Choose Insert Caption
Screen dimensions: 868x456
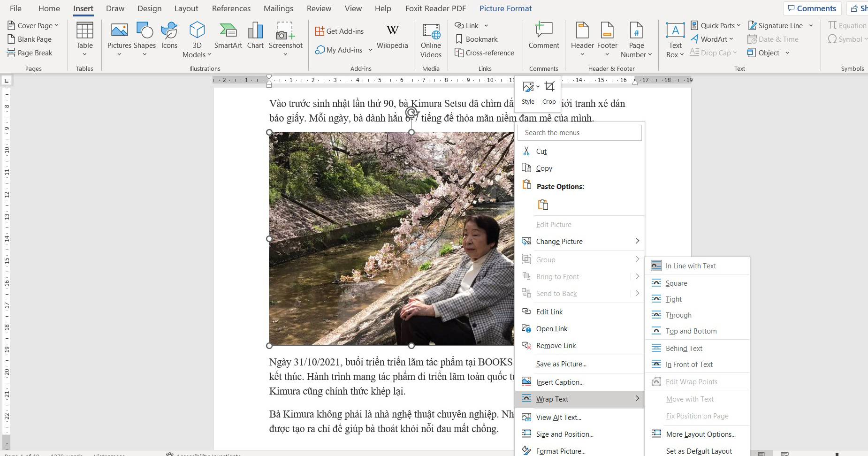[580, 382]
